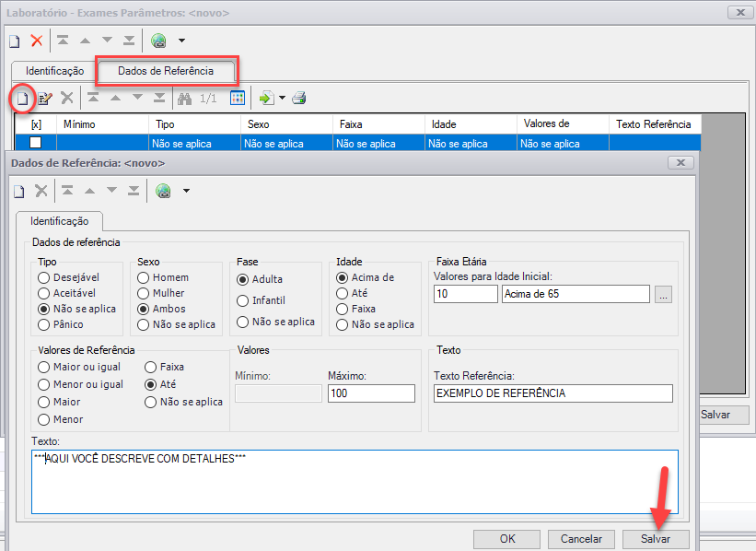Click gray delete X in grid toolbar
The height and width of the screenshot is (551, 756).
pyautogui.click(x=67, y=98)
